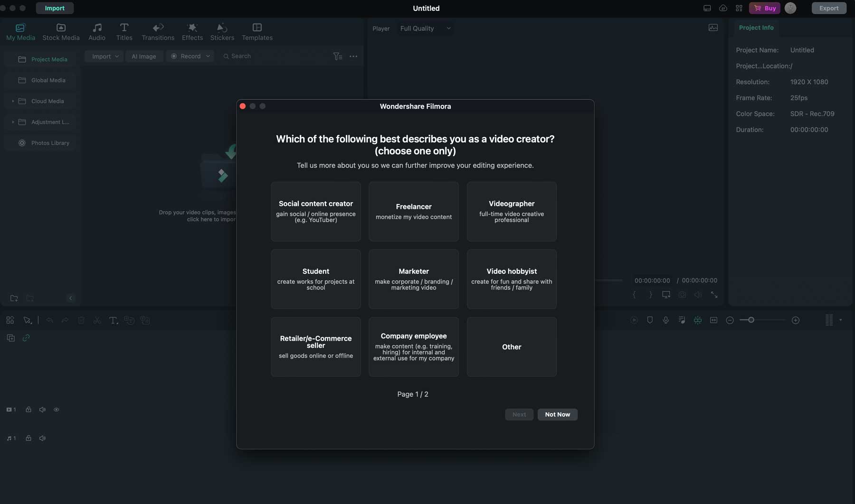855x504 pixels.
Task: Open the Record dropdown arrow
Action: [208, 56]
